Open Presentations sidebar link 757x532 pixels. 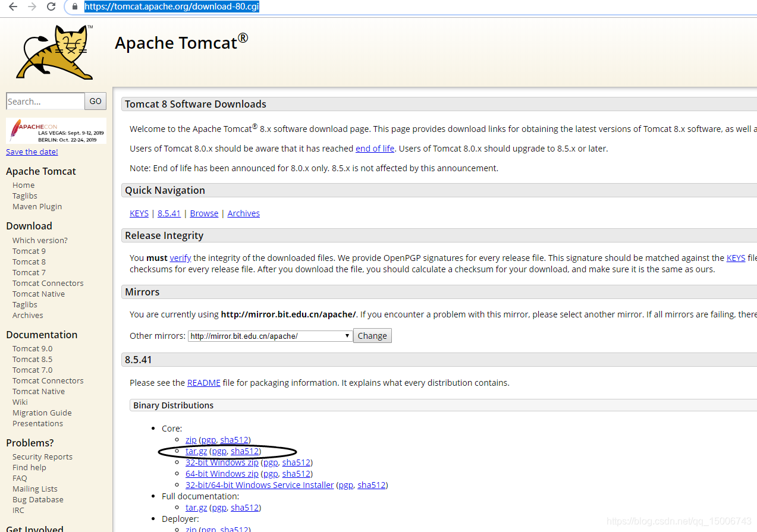point(37,423)
